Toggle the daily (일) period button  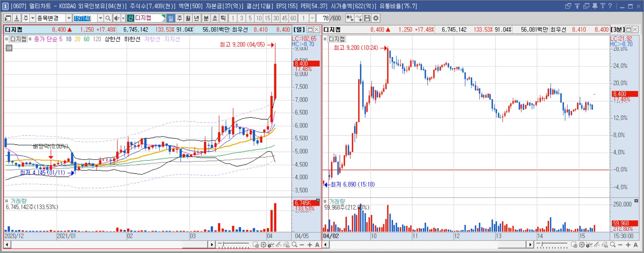tap(171, 18)
